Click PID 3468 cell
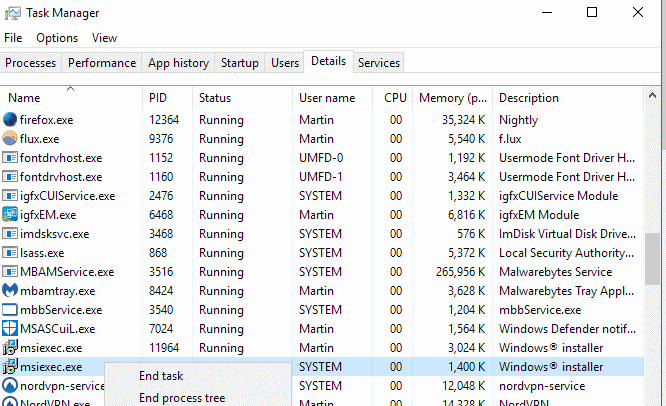This screenshot has height=406, width=666. pos(161,234)
